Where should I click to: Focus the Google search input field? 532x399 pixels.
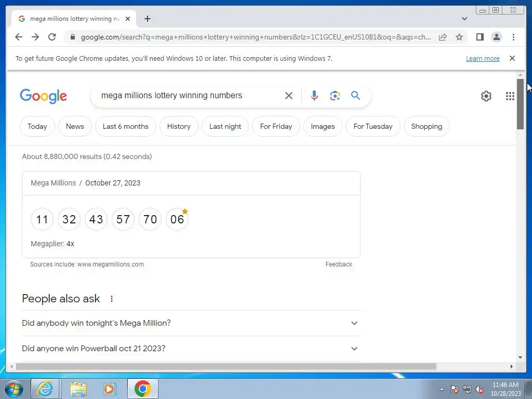(190, 96)
